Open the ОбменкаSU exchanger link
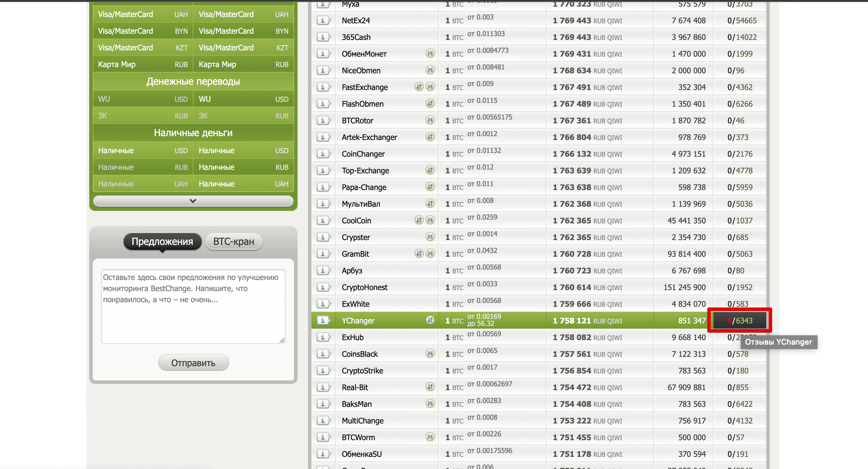The height and width of the screenshot is (469, 868). pyautogui.click(x=362, y=454)
